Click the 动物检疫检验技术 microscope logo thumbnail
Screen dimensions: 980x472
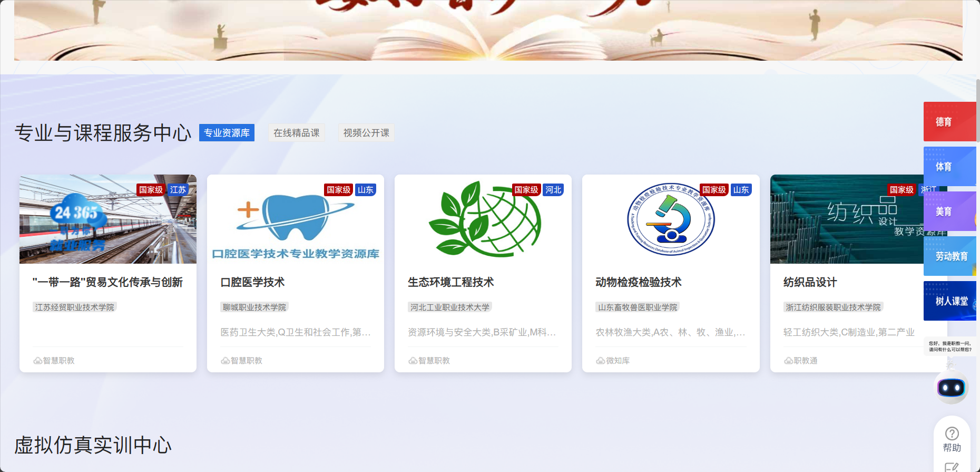(670, 219)
